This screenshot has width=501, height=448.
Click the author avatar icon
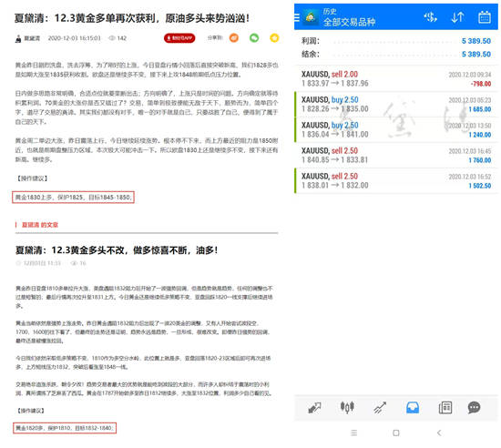point(18,38)
